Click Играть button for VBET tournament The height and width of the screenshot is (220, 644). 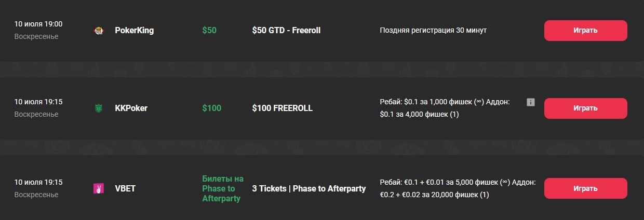pyautogui.click(x=585, y=188)
